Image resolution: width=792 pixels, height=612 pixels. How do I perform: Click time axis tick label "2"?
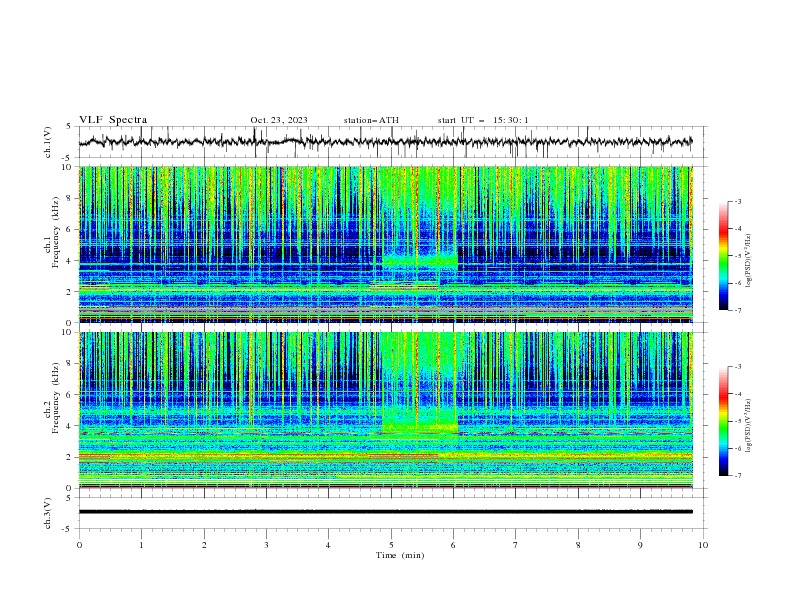click(x=204, y=545)
